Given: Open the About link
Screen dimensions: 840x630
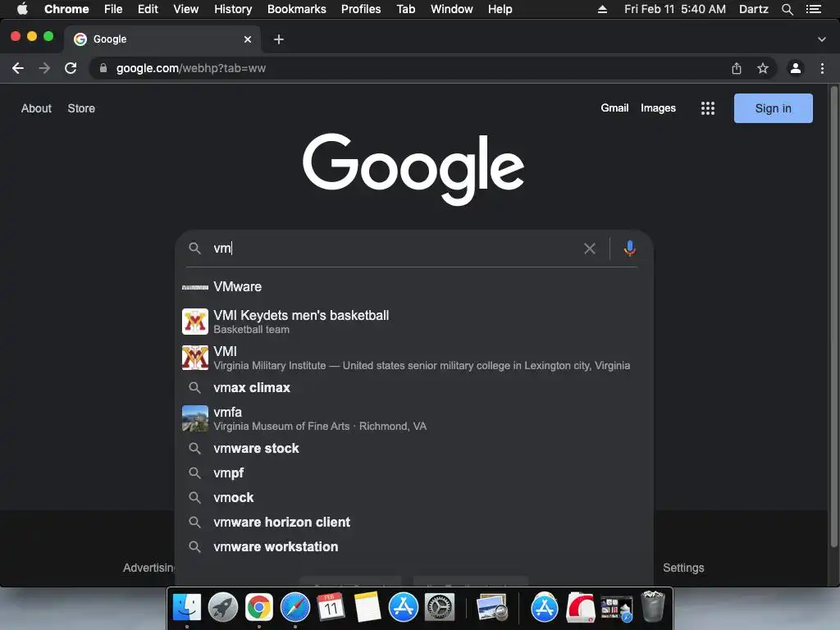Looking at the screenshot, I should point(36,108).
